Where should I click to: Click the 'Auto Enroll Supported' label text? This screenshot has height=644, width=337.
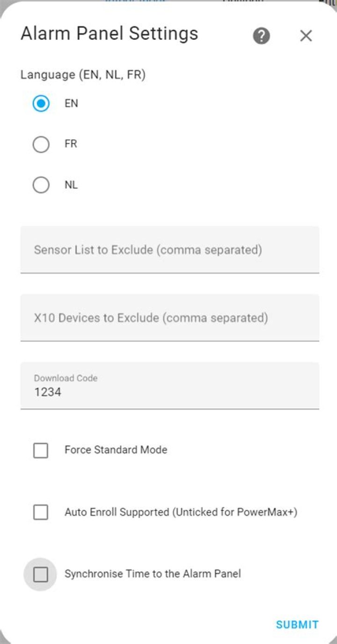[x=181, y=512]
